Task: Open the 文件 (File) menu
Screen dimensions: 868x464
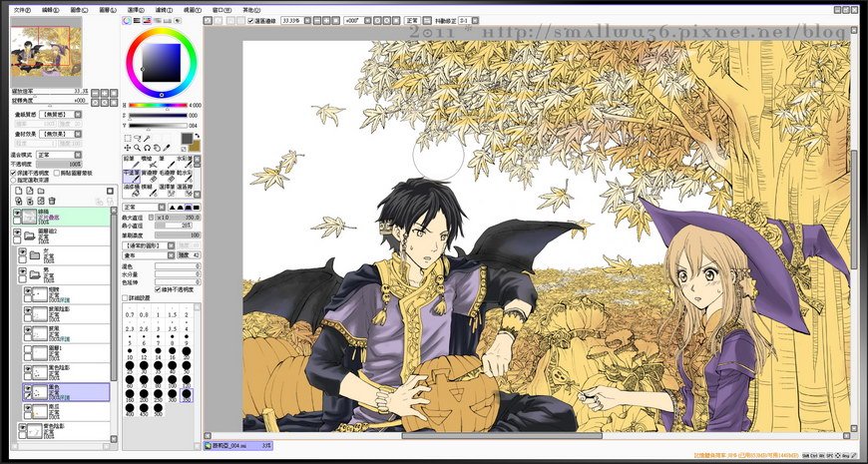Action: [21, 10]
